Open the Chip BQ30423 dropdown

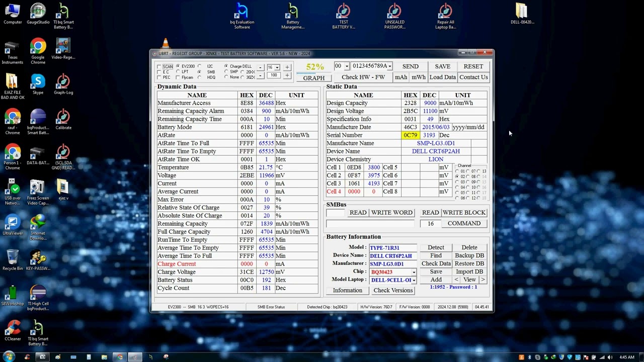414,272
